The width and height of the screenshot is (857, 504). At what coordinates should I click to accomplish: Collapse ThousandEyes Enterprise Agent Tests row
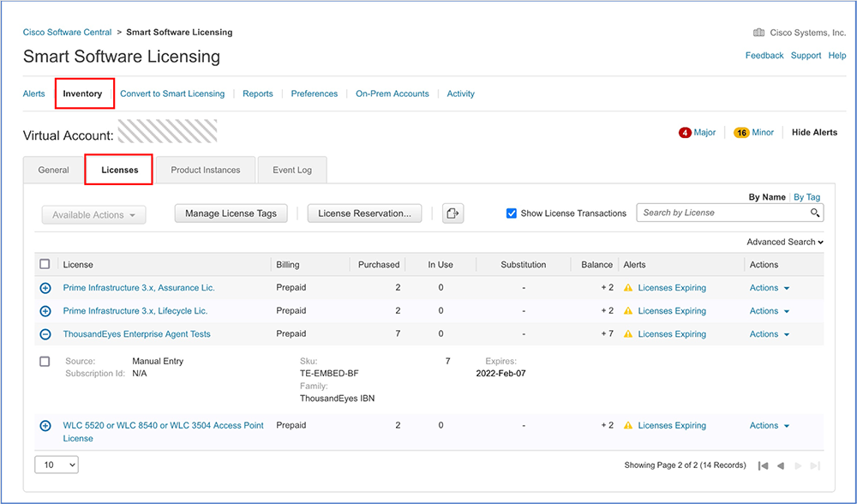tap(45, 334)
